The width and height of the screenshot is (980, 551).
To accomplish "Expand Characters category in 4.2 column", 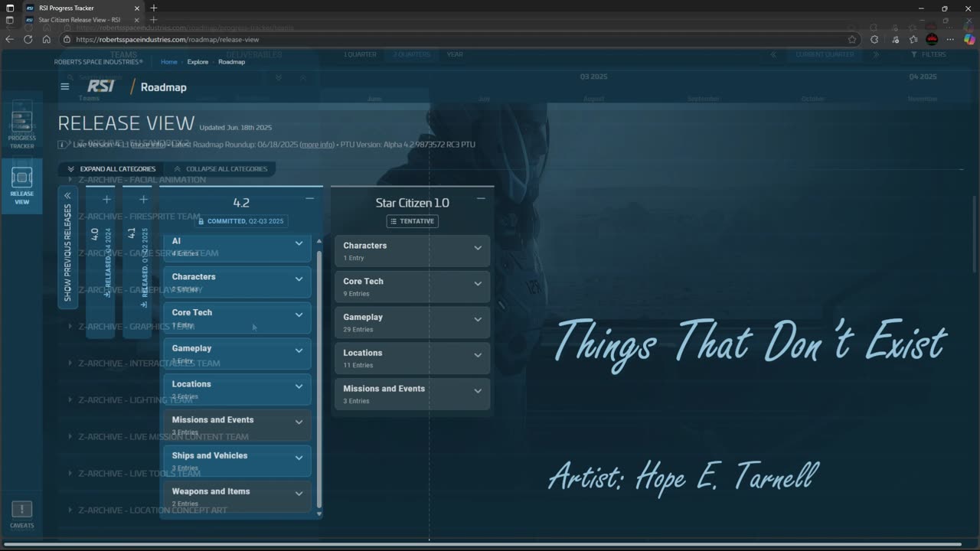I will pos(237,282).
